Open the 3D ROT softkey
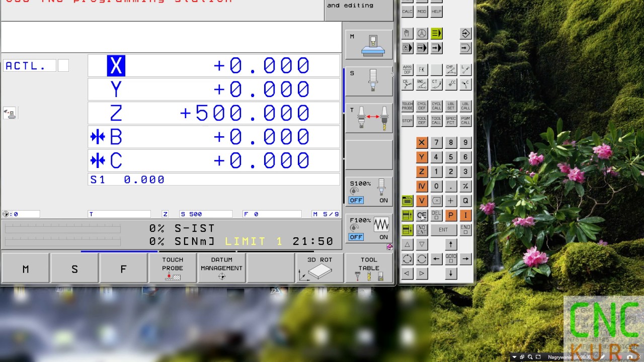This screenshot has width=644, height=362. 319,269
